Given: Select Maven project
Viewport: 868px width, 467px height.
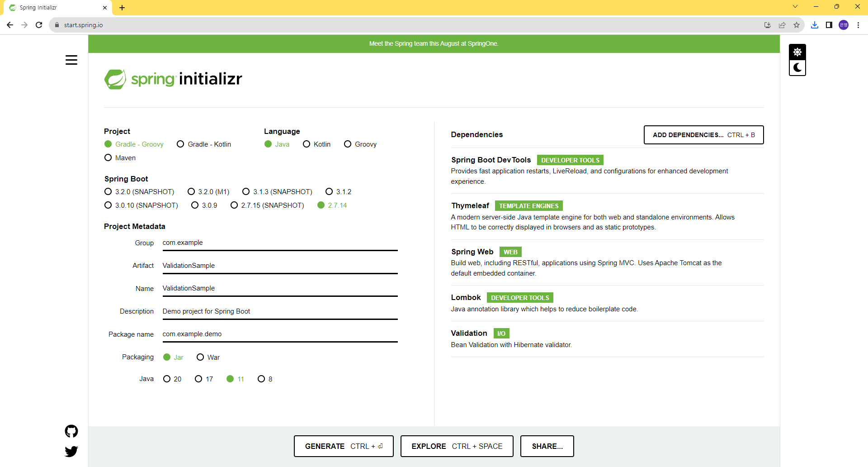Looking at the screenshot, I should [x=120, y=157].
